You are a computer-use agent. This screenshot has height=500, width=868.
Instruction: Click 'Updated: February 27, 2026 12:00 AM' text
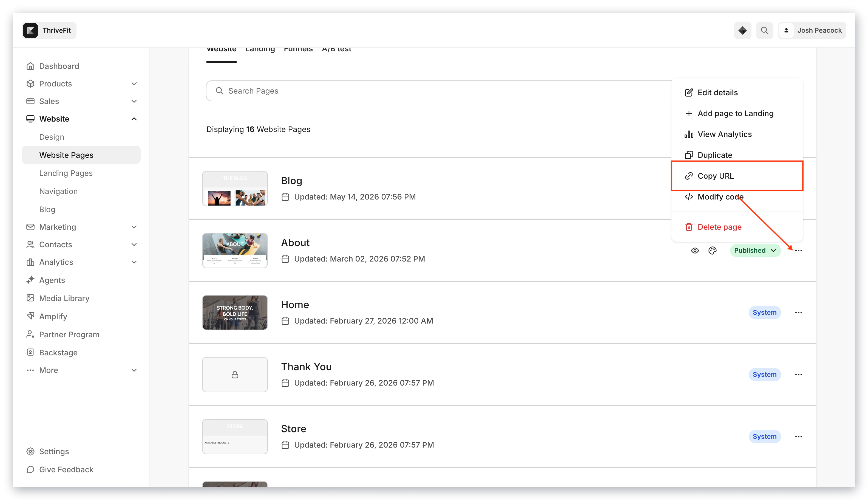(363, 321)
